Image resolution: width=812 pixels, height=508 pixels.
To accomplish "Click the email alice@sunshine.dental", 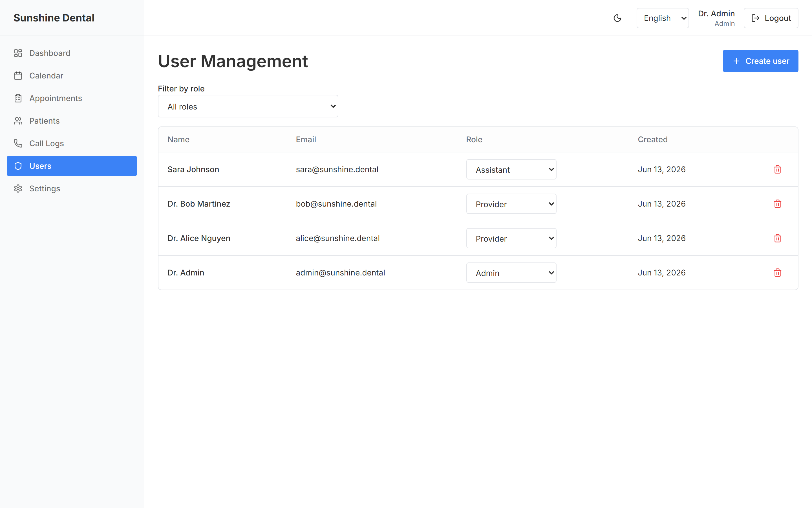I will tap(337, 238).
